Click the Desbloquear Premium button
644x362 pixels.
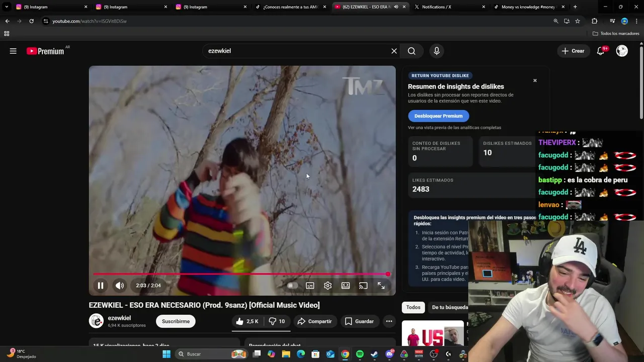click(x=438, y=116)
